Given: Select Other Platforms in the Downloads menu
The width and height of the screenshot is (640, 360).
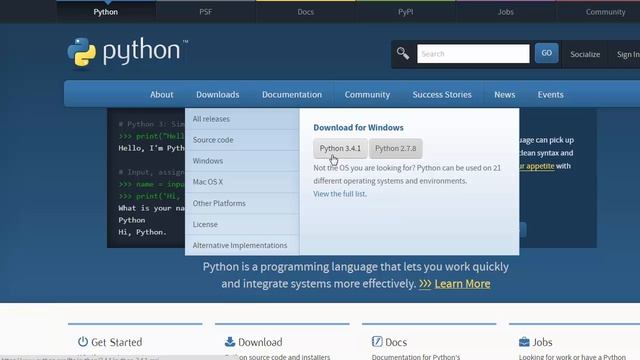Looking at the screenshot, I should [x=242, y=203].
